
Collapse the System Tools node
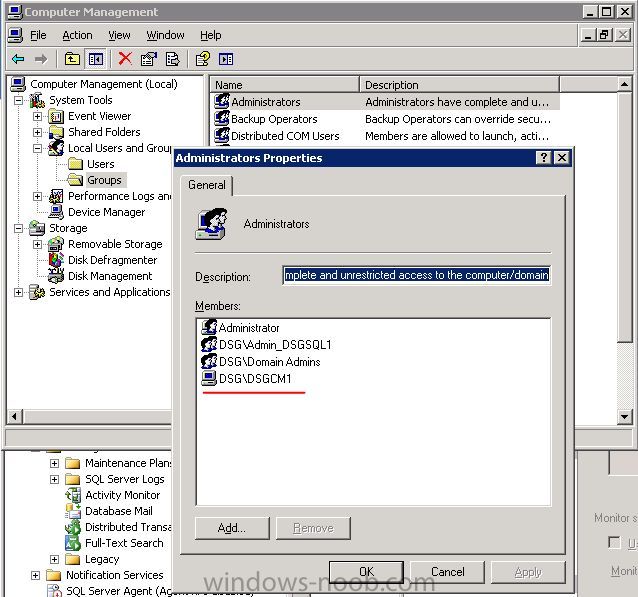18,100
